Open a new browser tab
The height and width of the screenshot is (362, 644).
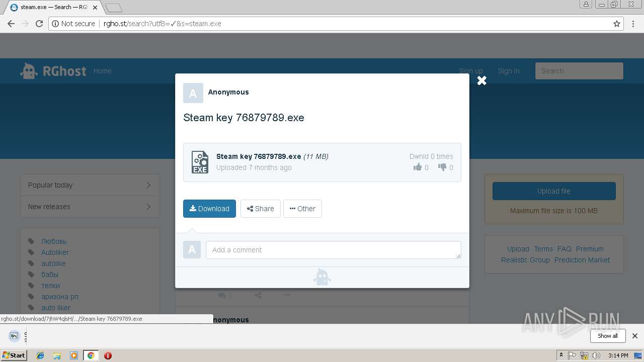[x=114, y=8]
